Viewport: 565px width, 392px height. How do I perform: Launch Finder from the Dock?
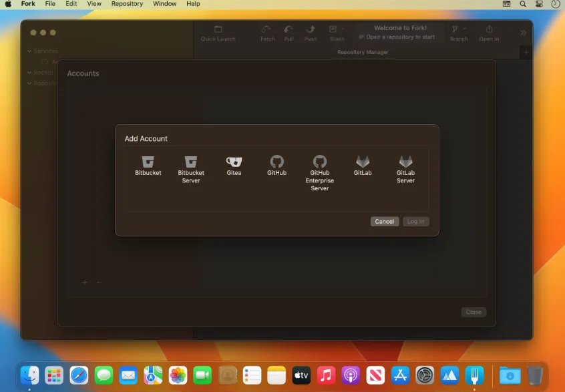coord(29,375)
